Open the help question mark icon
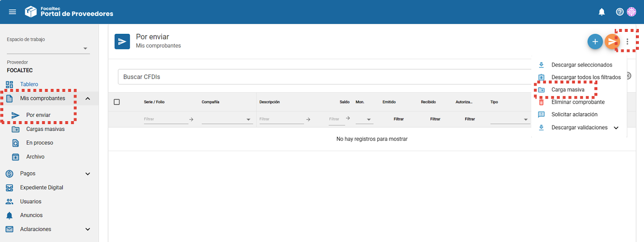The width and height of the screenshot is (644, 242). coord(620,12)
